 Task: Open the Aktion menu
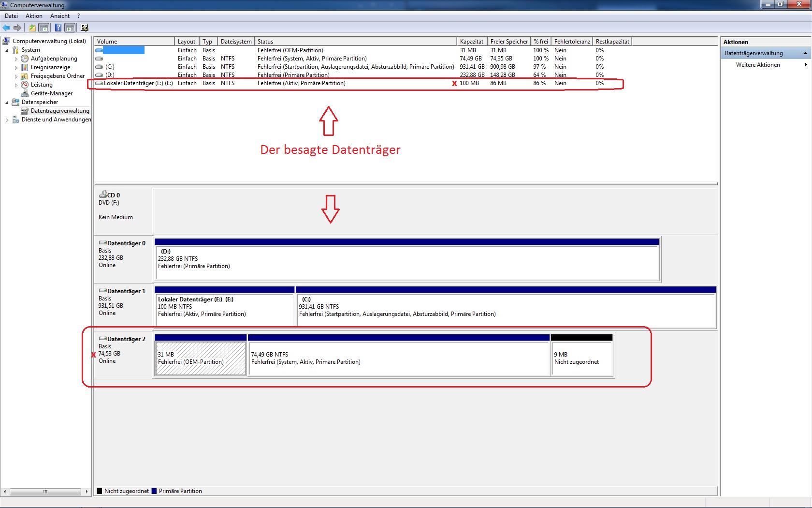[x=34, y=16]
